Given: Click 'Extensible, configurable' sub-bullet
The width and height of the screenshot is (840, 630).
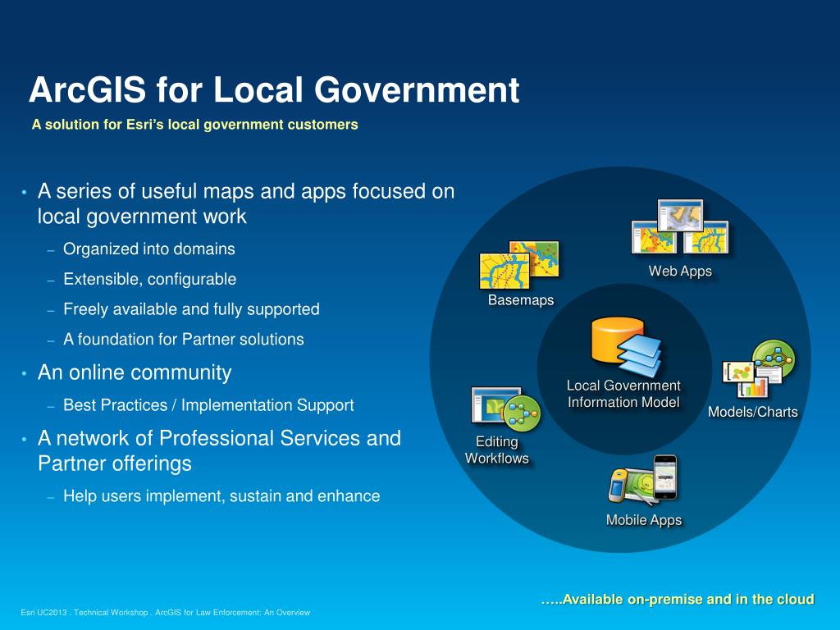Looking at the screenshot, I should tap(149, 279).
